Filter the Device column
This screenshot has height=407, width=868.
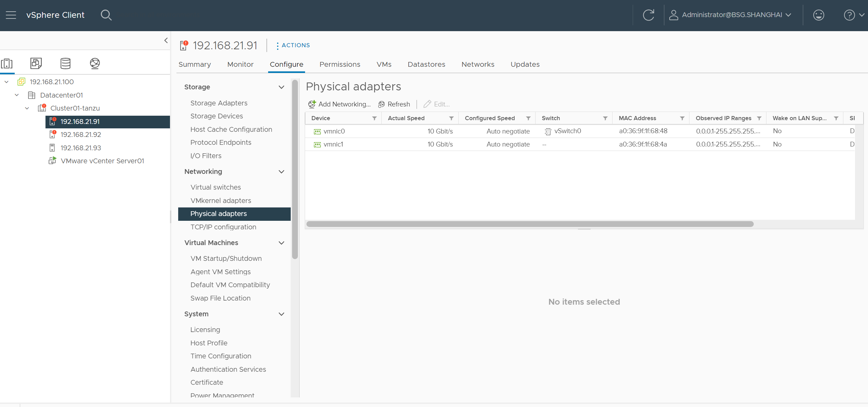pyautogui.click(x=374, y=118)
